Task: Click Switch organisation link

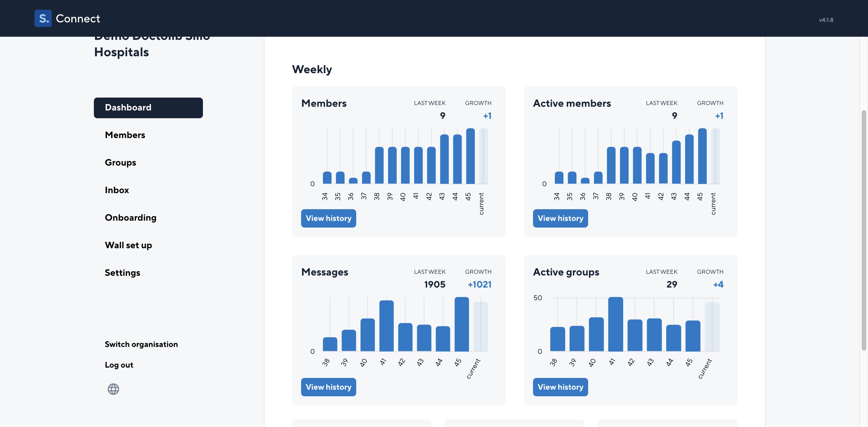Action: [x=141, y=344]
